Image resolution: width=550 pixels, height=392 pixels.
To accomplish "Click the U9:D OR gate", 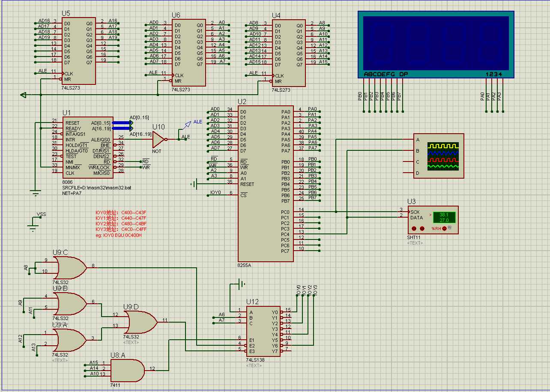I will [141, 322].
